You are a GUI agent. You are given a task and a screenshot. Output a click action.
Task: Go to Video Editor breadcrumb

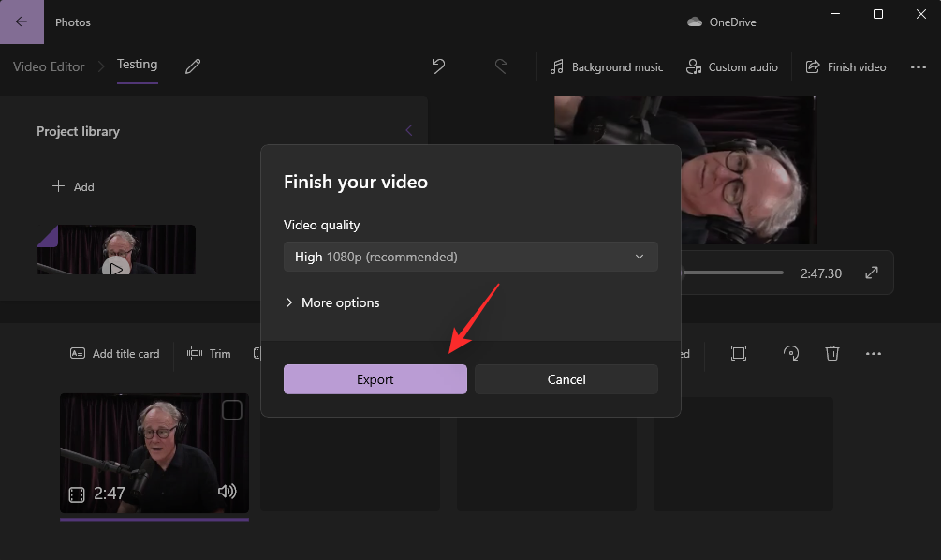[x=49, y=66]
